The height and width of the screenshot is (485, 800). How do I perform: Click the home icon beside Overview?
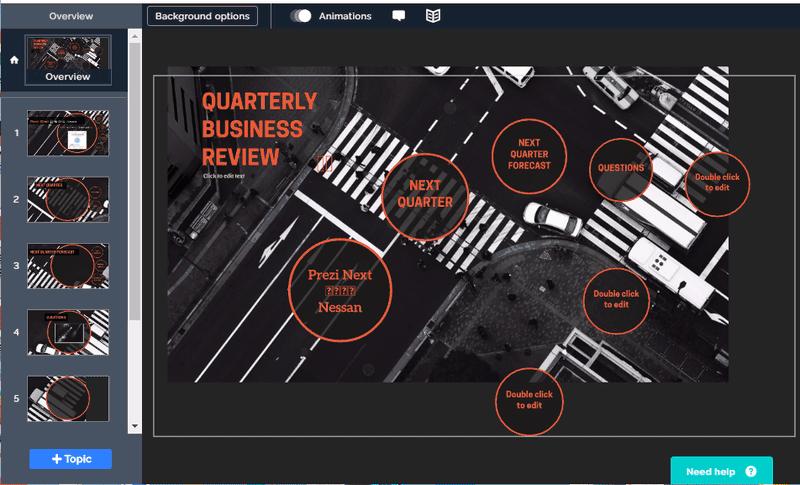[x=14, y=60]
